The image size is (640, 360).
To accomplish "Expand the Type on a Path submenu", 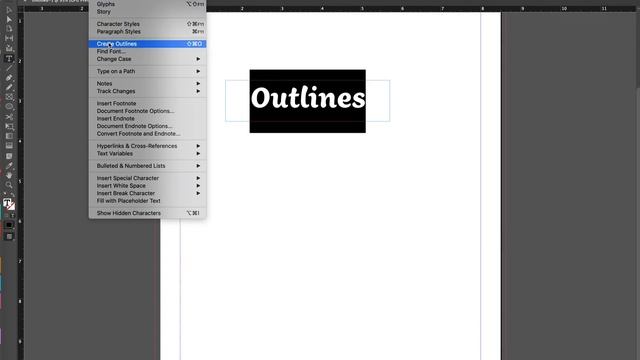I will [147, 71].
